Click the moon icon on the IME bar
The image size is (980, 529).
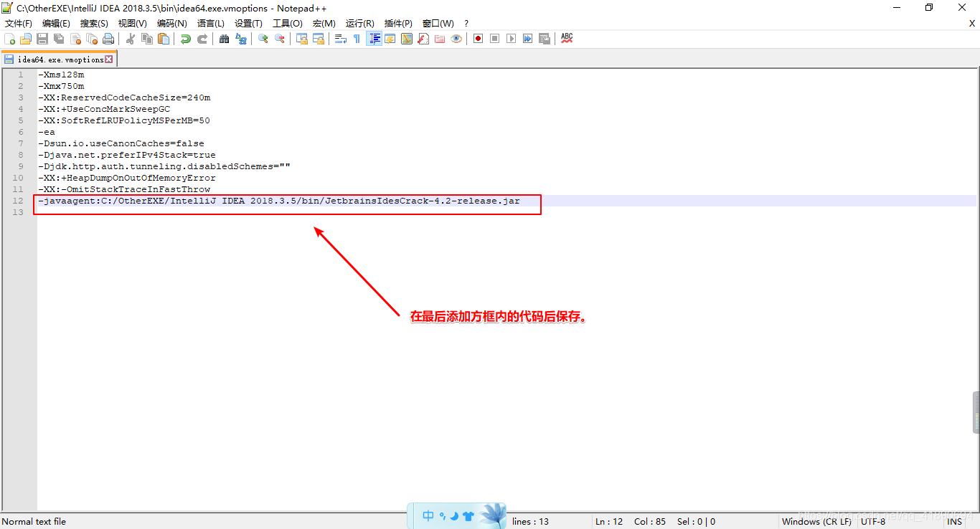click(454, 516)
